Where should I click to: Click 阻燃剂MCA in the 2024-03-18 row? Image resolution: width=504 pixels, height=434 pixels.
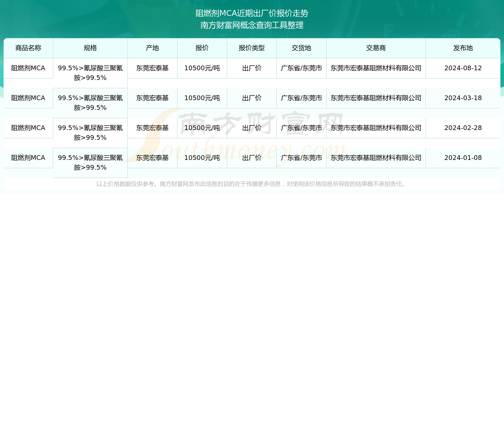click(x=28, y=98)
